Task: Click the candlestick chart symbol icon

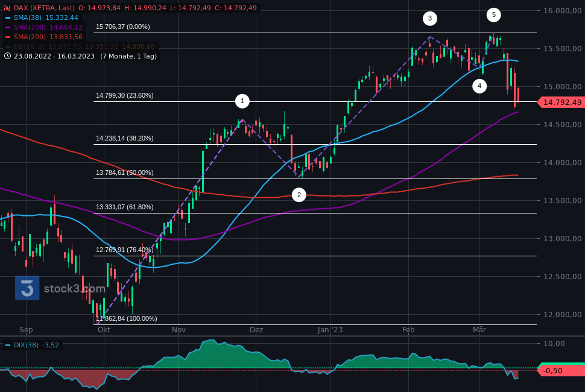Action: point(7,8)
